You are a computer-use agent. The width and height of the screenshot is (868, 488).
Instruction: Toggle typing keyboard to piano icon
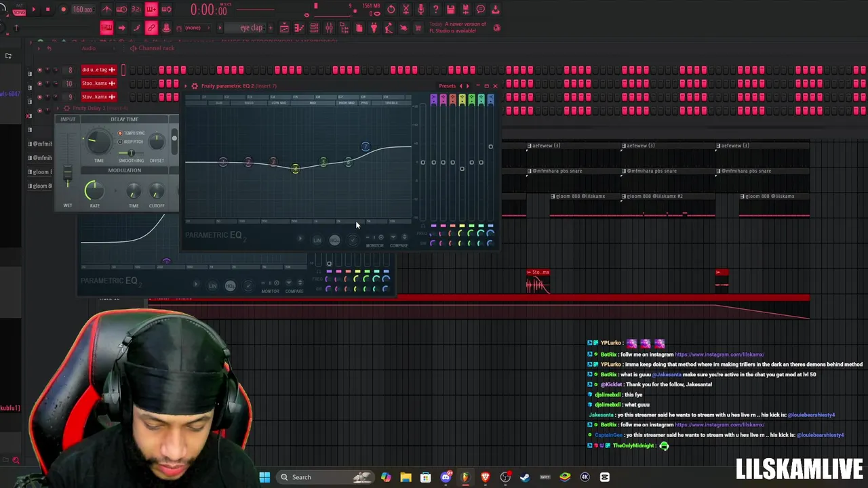pyautogui.click(x=106, y=28)
